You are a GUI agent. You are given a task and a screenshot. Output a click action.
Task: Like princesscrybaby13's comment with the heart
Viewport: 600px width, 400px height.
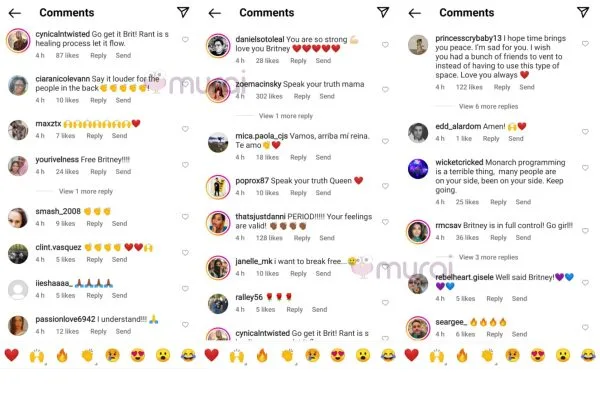click(x=585, y=44)
